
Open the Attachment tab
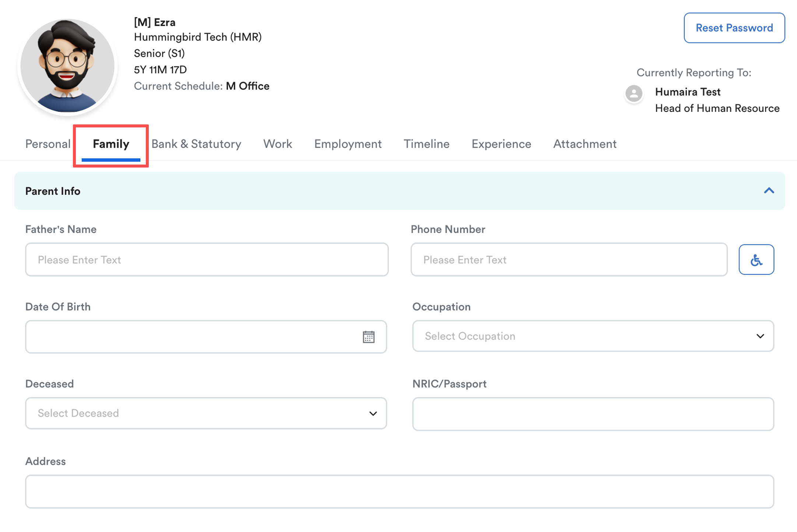pos(584,144)
